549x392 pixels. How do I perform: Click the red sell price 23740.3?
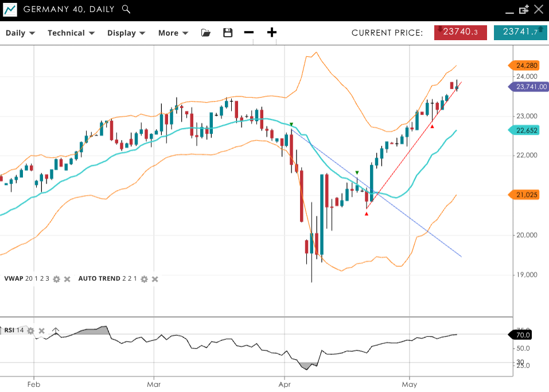[x=461, y=32]
